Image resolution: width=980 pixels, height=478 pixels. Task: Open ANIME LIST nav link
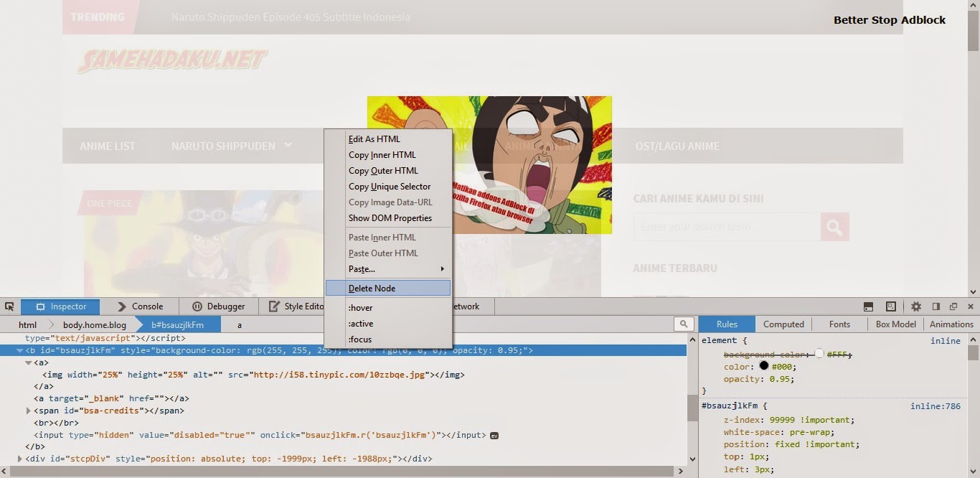108,146
